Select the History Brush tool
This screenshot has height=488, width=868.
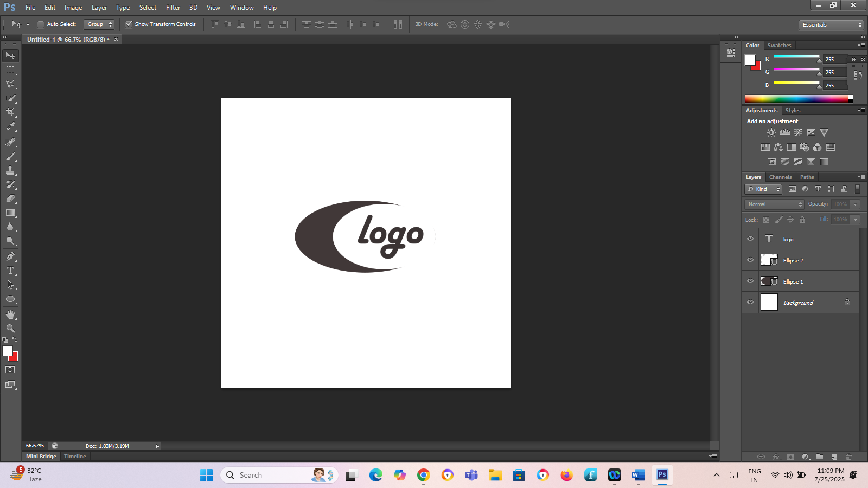[10, 184]
